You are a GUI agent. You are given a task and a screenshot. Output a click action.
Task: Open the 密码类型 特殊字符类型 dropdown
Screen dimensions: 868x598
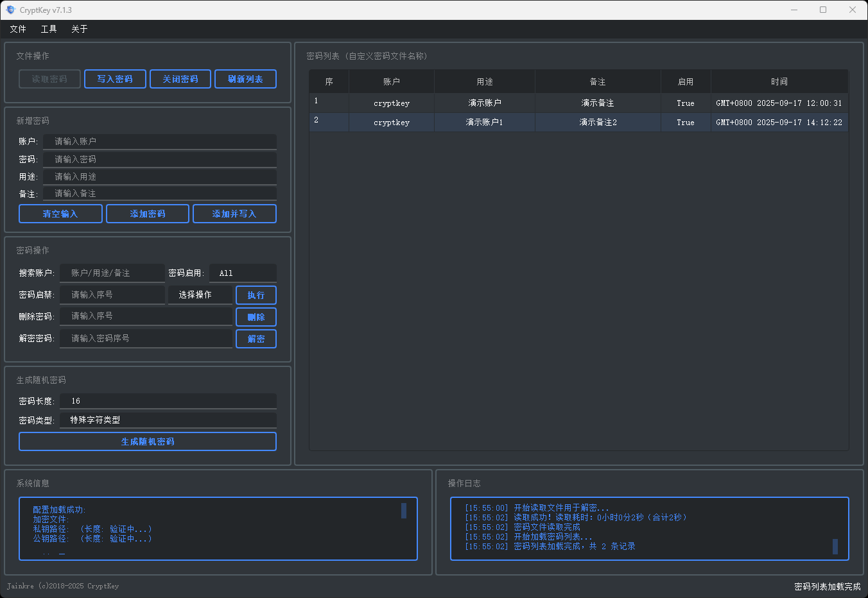(168, 420)
